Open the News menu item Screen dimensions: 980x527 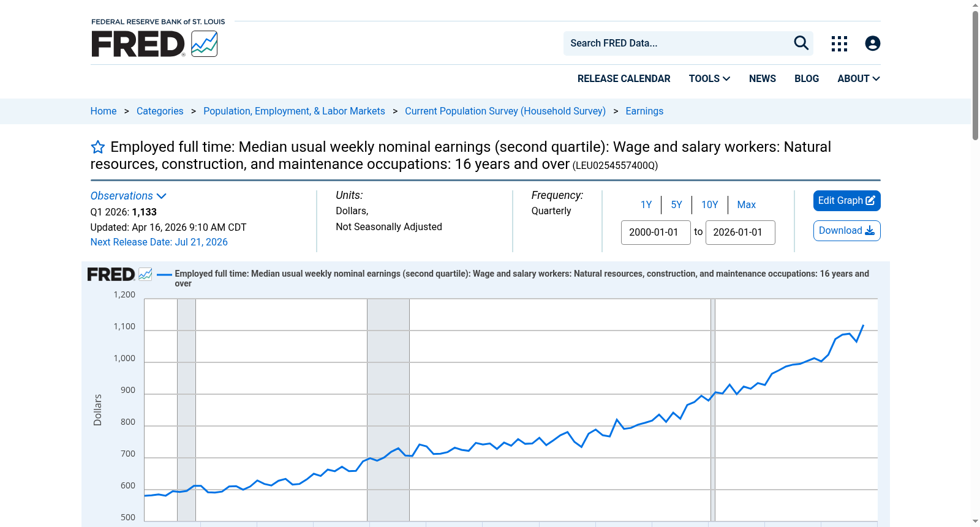[x=762, y=78]
